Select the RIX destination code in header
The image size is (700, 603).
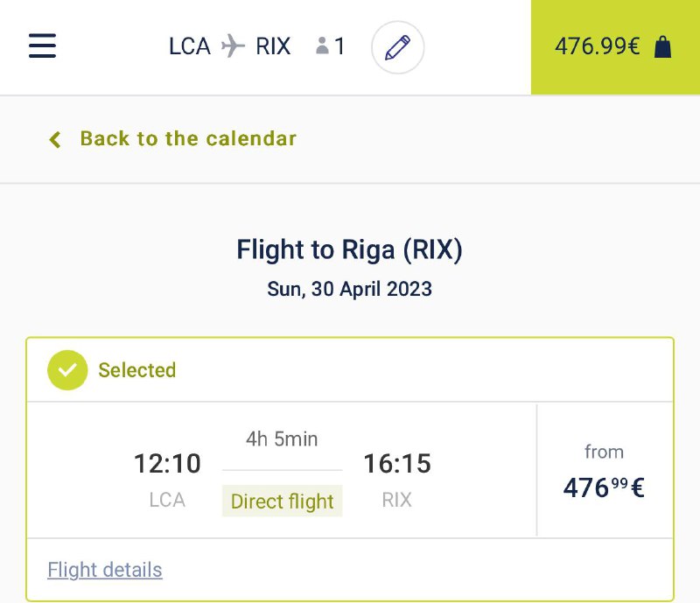tap(273, 46)
